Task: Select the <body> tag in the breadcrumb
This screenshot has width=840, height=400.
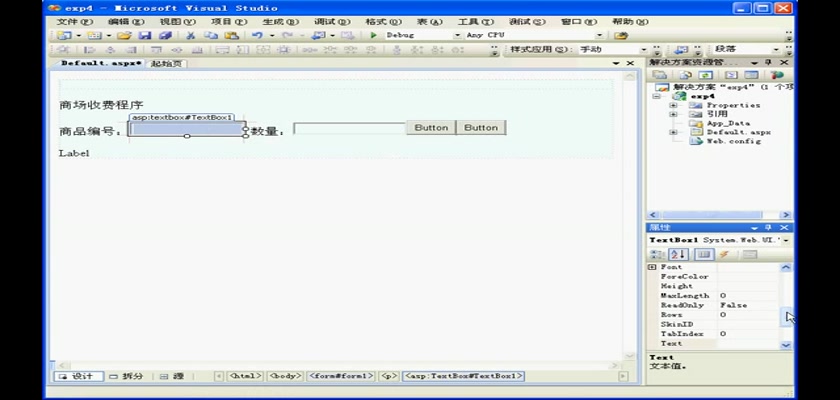Action: point(285,377)
